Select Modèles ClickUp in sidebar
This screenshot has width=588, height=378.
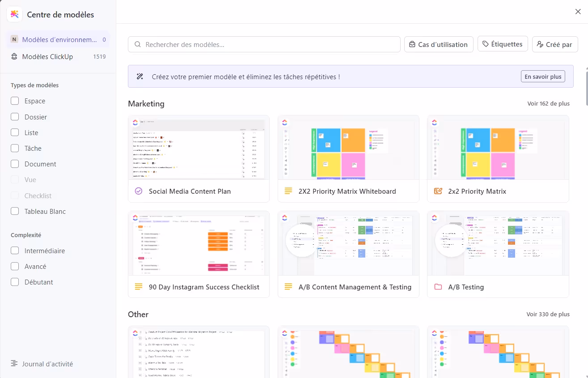47,57
